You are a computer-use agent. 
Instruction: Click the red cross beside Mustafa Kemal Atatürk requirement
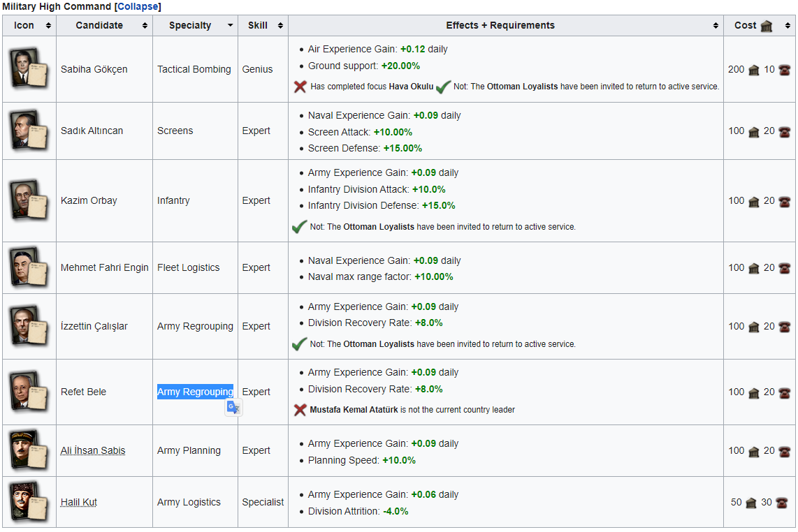[300, 410]
